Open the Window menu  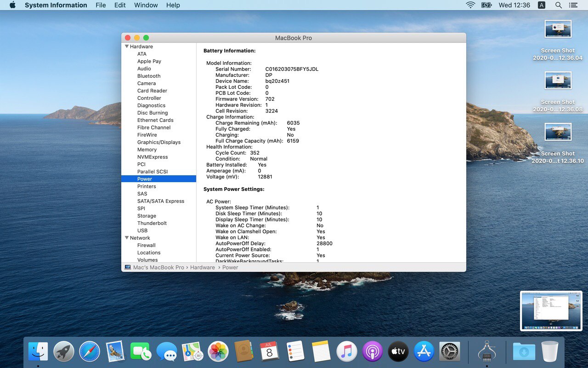(146, 5)
